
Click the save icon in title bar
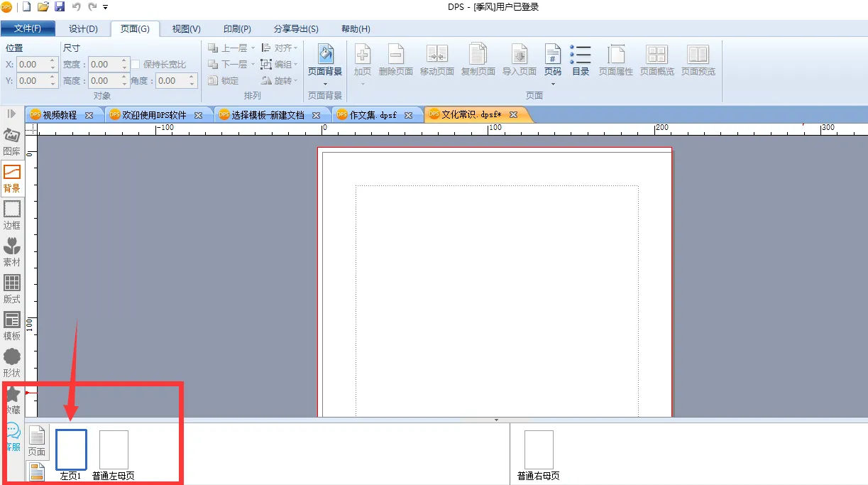point(60,7)
